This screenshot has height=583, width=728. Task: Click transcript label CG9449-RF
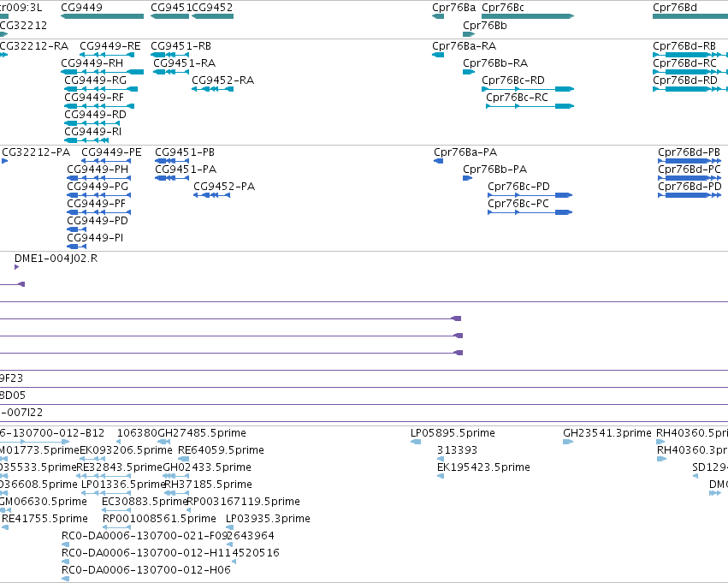click(94, 98)
